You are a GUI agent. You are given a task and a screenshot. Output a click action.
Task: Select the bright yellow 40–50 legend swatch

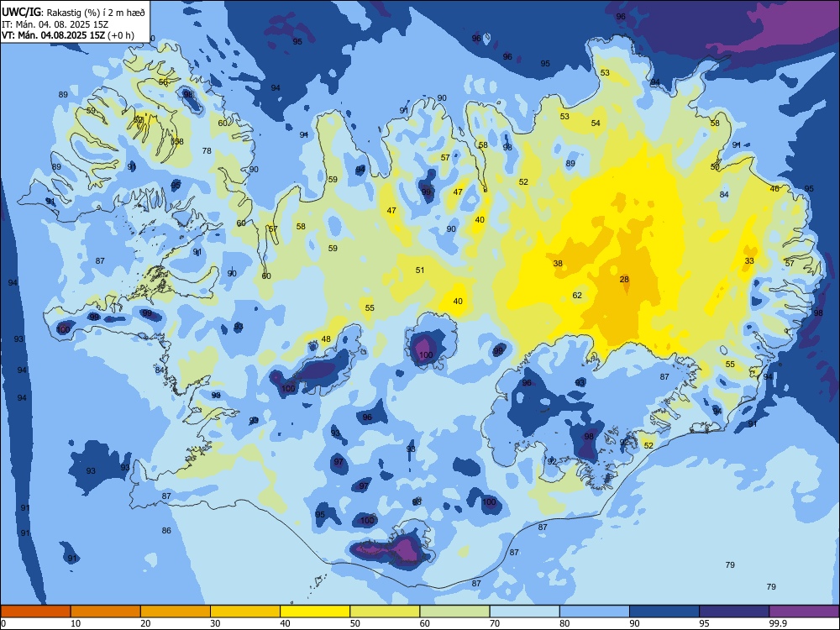point(315,612)
